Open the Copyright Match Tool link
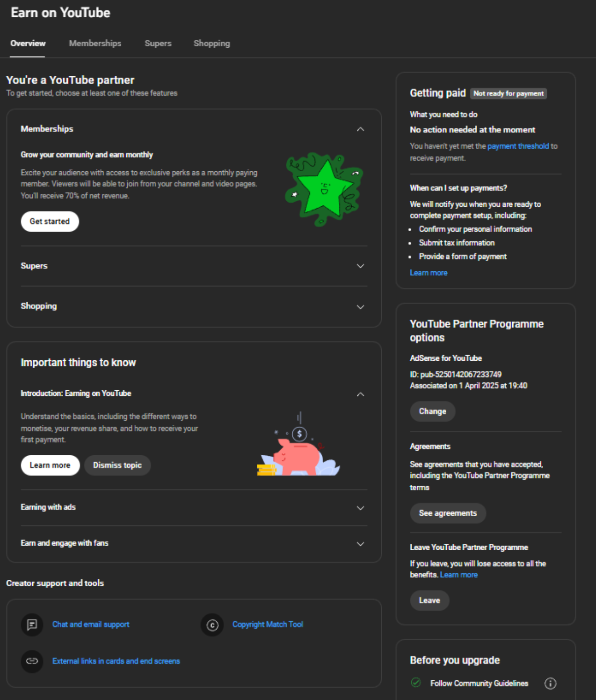 (268, 624)
